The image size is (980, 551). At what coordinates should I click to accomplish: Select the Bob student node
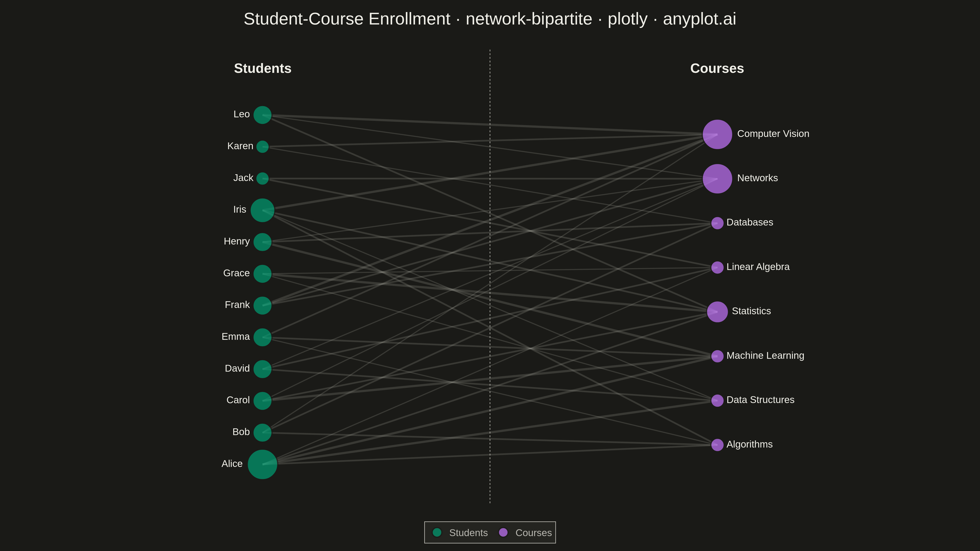point(262,432)
